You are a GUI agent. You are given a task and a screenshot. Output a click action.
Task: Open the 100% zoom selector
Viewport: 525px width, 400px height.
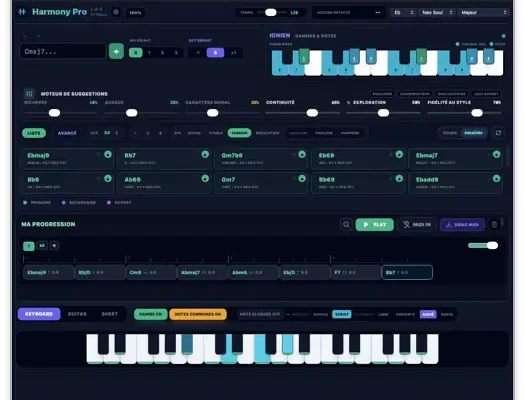point(135,13)
